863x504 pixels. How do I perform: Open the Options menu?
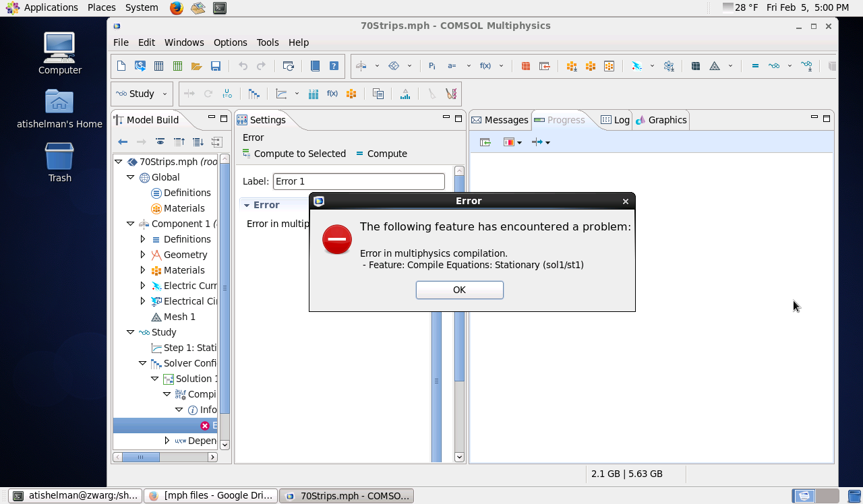(x=230, y=42)
